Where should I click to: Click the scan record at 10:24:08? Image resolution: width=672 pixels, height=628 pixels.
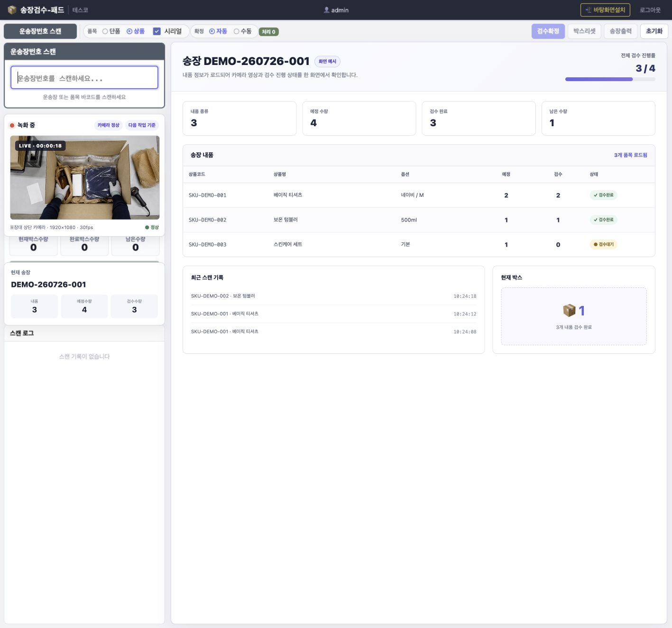333,332
